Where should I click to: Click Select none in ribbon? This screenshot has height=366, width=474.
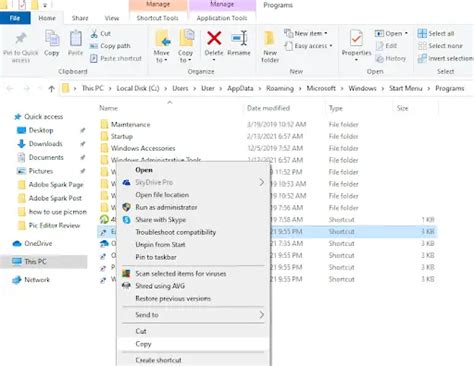tap(440, 46)
